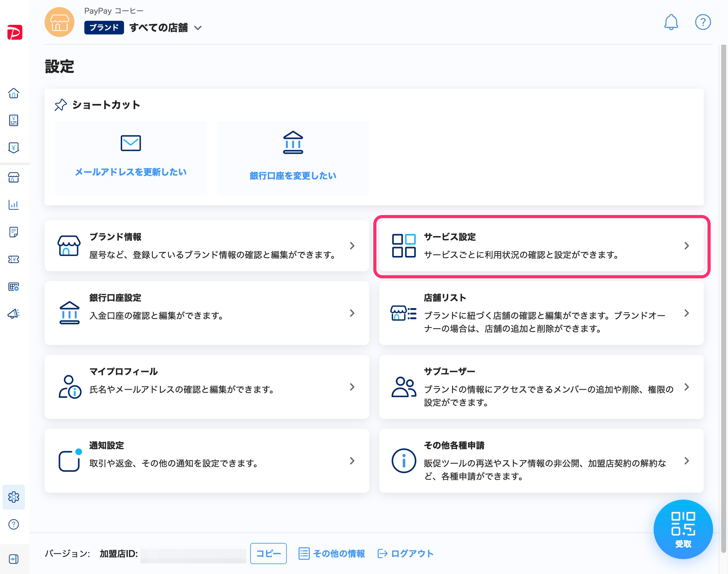The width and height of the screenshot is (728, 574).
Task: Click the logout arrow icon
Action: point(383,553)
